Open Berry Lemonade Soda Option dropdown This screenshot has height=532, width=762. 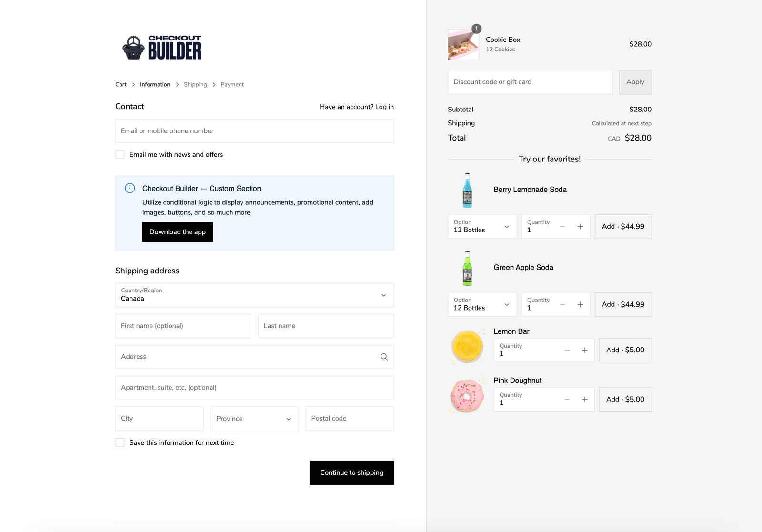click(x=482, y=227)
